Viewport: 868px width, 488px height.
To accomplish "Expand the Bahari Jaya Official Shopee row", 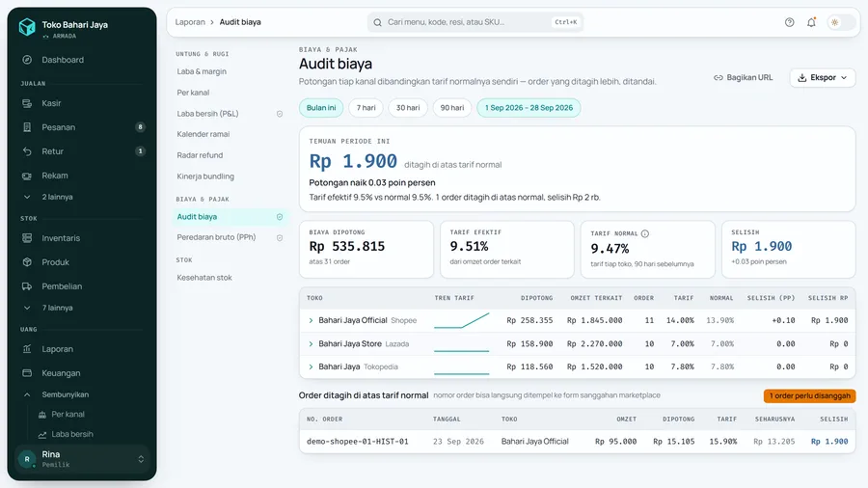I will pos(311,320).
